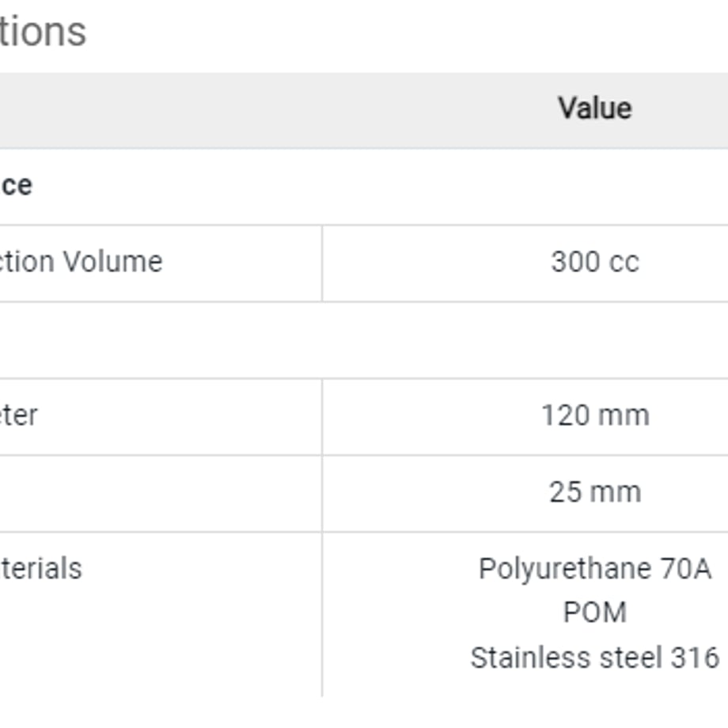Click the empty section row above 120 mm

pos(364,339)
